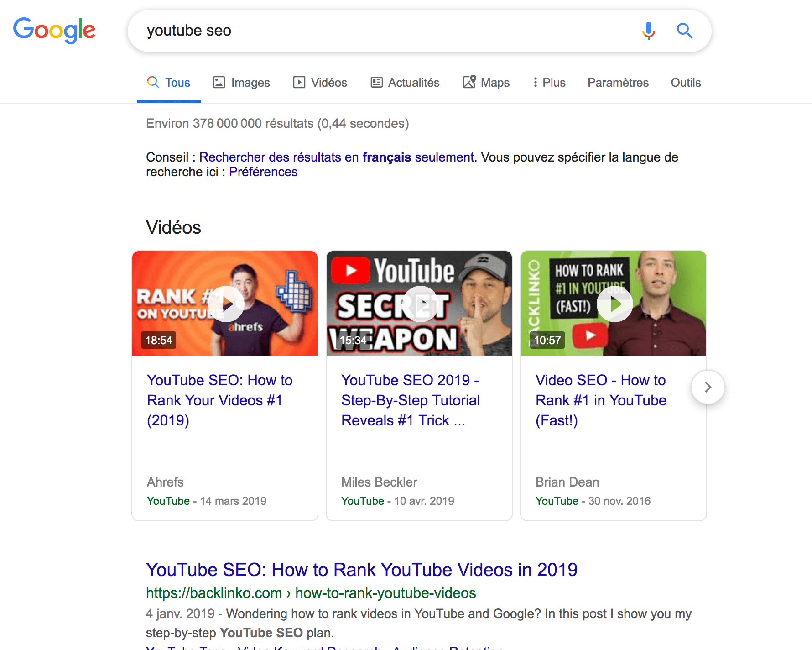Click YouTube - 30 nov. 2016 source text
The image size is (812, 650).
coord(593,501)
